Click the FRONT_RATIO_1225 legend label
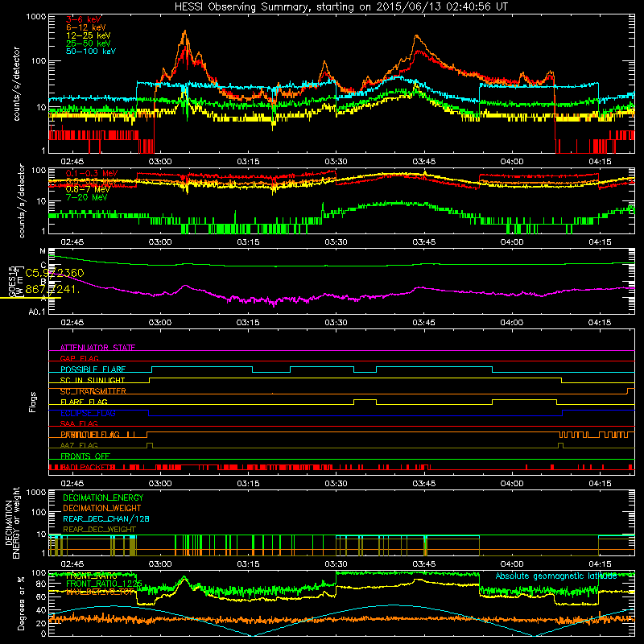This screenshot has width=644, height=644. coord(104,584)
